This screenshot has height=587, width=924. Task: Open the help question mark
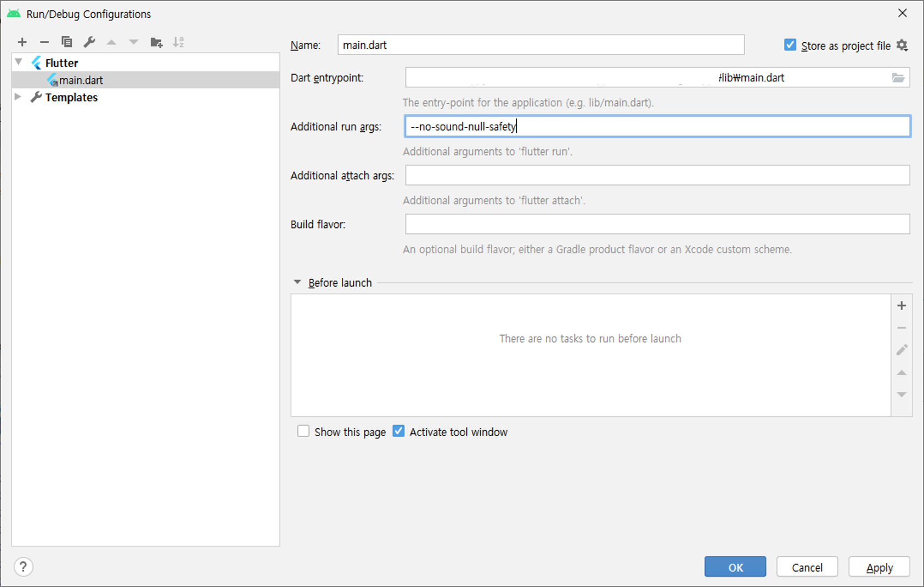coord(23,567)
